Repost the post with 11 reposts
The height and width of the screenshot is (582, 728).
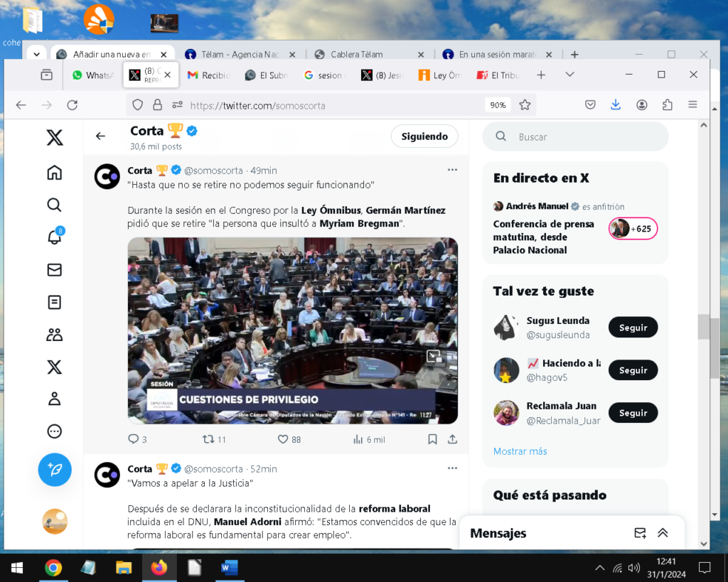(214, 439)
